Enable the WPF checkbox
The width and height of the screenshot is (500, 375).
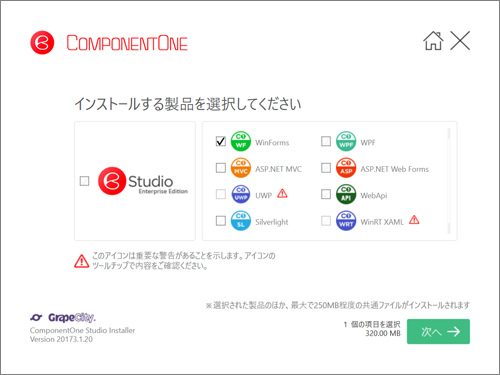326,141
